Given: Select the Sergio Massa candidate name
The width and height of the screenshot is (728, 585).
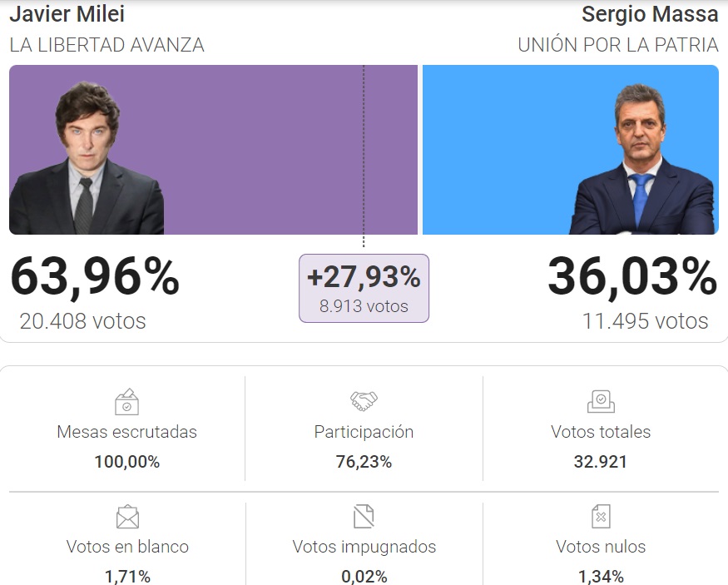Looking at the screenshot, I should pyautogui.click(x=650, y=14).
